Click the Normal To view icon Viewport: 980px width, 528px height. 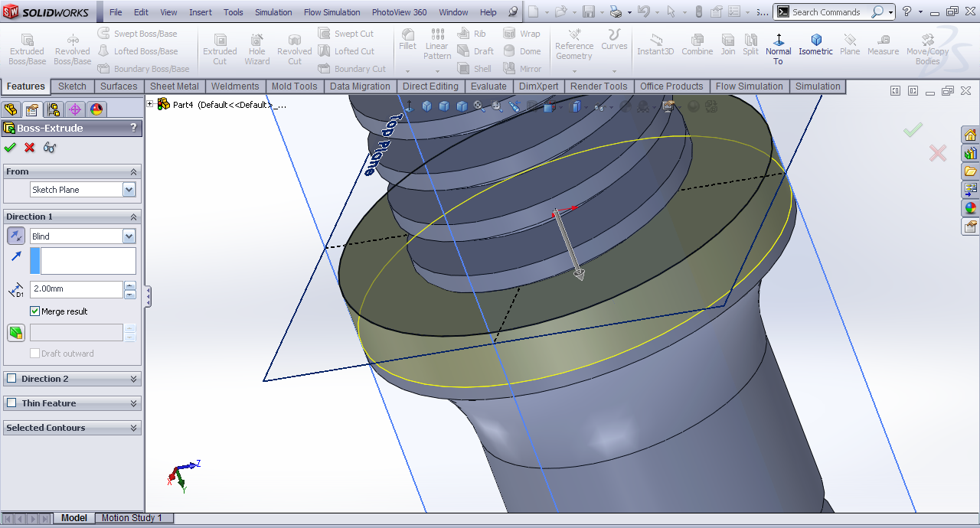click(779, 44)
